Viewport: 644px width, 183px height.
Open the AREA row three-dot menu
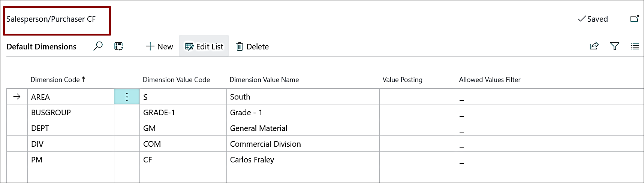pyautogui.click(x=127, y=97)
